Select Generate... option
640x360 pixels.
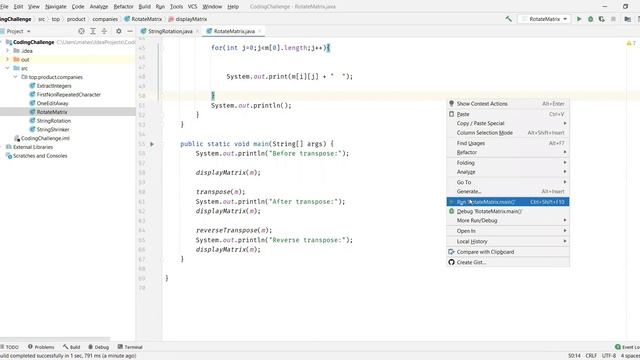508,191
